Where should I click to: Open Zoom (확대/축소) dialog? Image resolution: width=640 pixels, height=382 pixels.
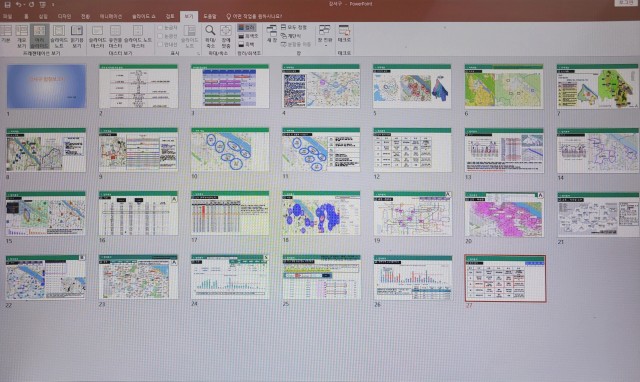click(210, 36)
